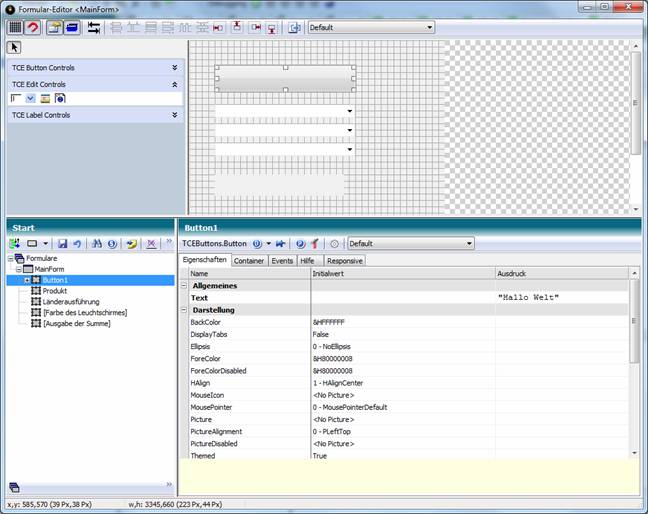Click the blue export form icon

294,28
